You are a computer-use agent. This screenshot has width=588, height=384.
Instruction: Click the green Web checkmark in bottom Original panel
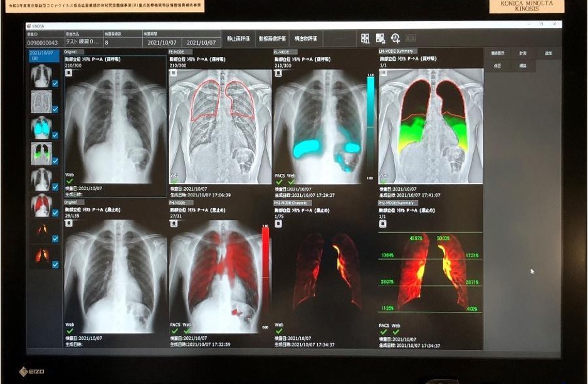[x=70, y=331]
